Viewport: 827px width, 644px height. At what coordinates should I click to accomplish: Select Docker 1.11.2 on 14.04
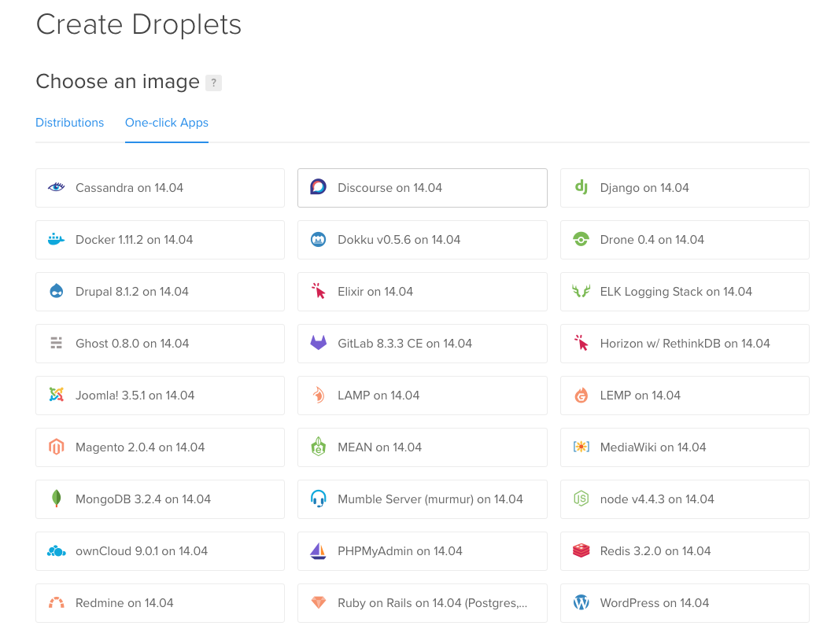coord(160,240)
